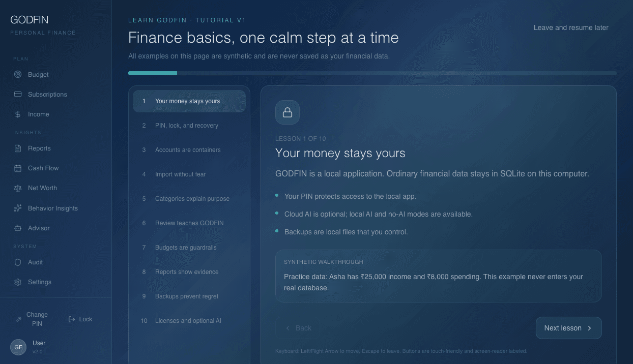Click the LESSON 1 OF 10 label

pyautogui.click(x=301, y=138)
